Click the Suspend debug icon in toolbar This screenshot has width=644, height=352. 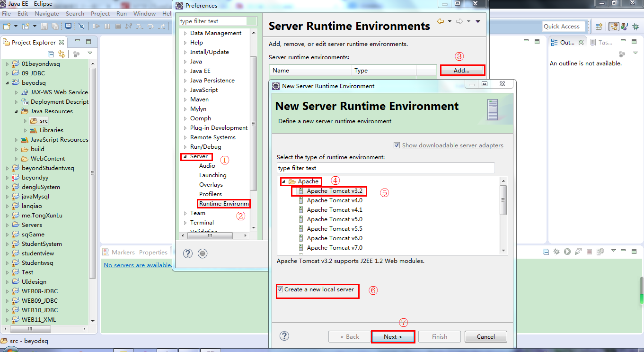click(107, 27)
